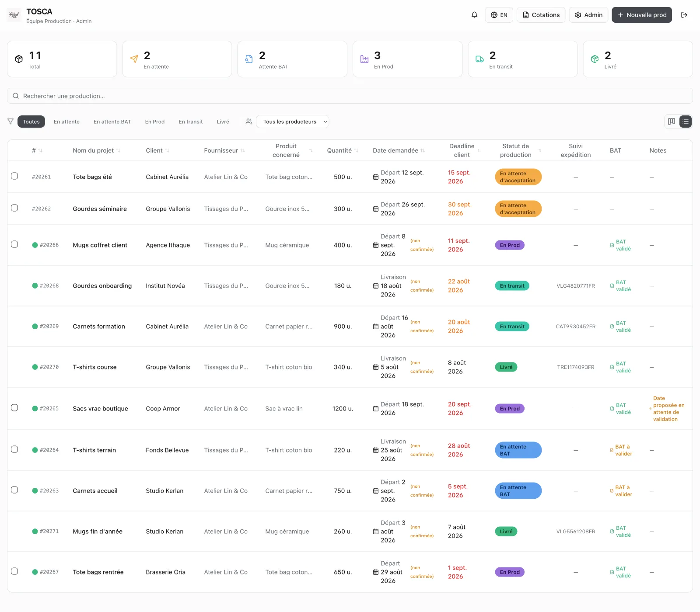Viewport: 700px width, 612px height.
Task: Click the Nouvelle prod button
Action: (642, 15)
